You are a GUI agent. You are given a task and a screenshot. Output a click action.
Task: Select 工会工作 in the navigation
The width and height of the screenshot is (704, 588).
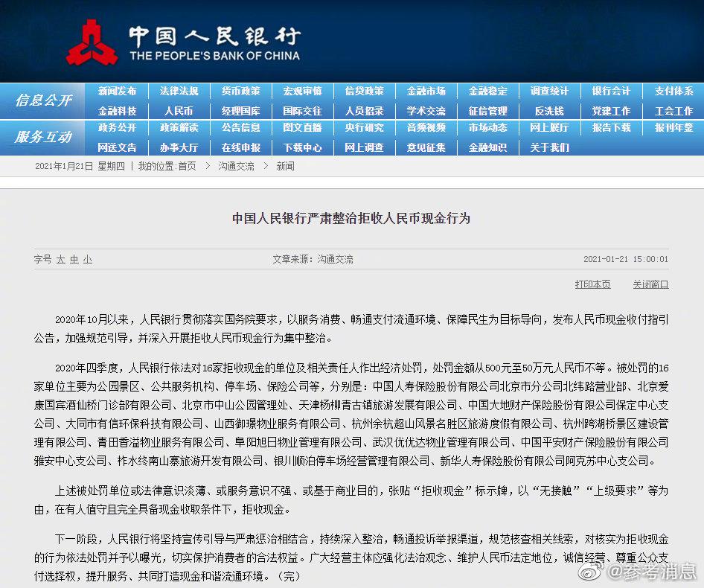pyautogui.click(x=674, y=111)
